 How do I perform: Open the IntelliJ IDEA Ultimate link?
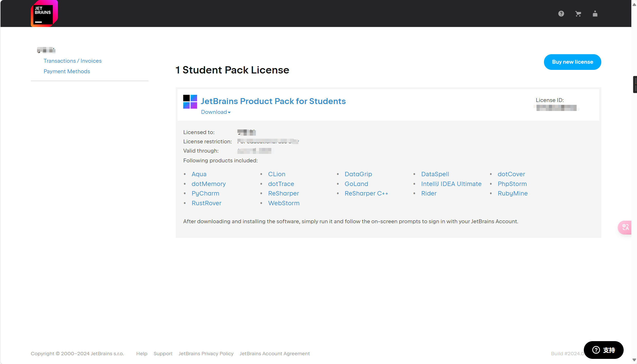pyautogui.click(x=451, y=184)
